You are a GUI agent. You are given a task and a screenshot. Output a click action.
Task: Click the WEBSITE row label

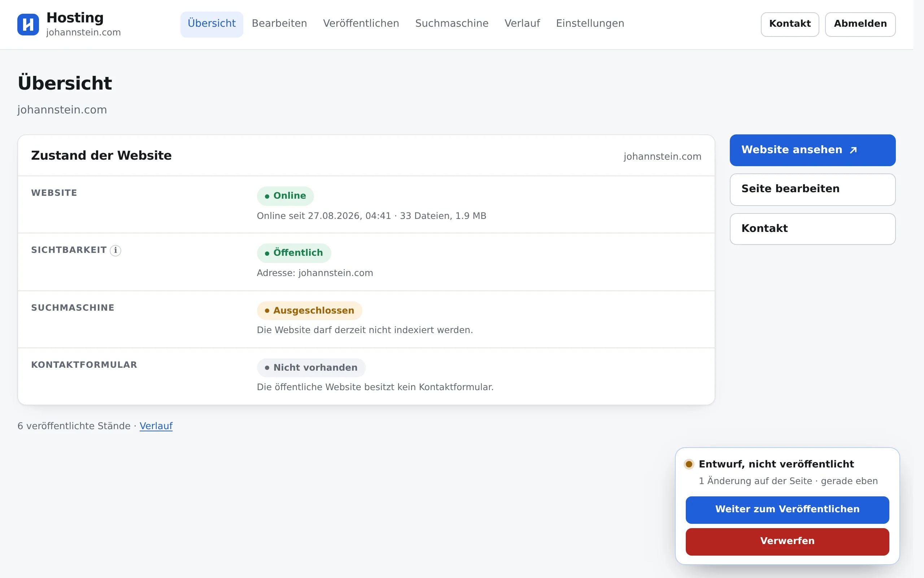pos(54,193)
